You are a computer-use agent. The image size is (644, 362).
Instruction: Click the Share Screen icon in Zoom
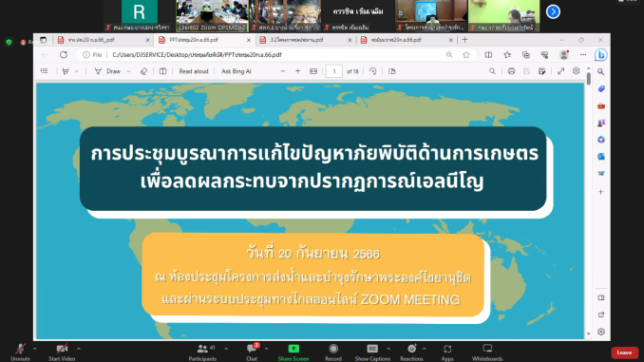coord(294,349)
